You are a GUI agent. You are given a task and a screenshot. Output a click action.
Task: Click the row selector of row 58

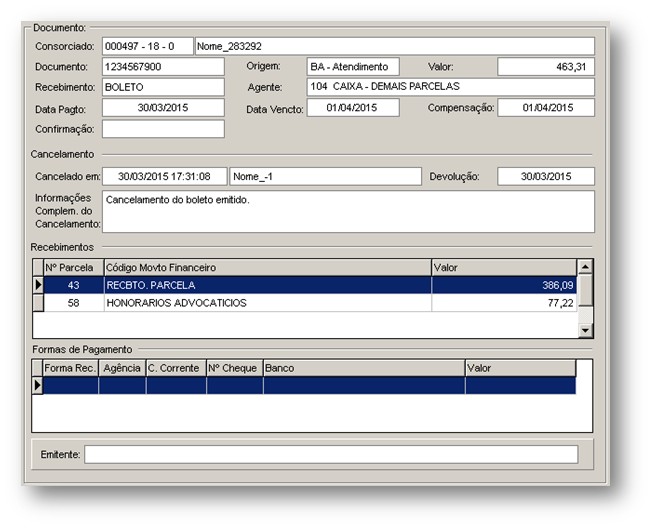[38, 303]
